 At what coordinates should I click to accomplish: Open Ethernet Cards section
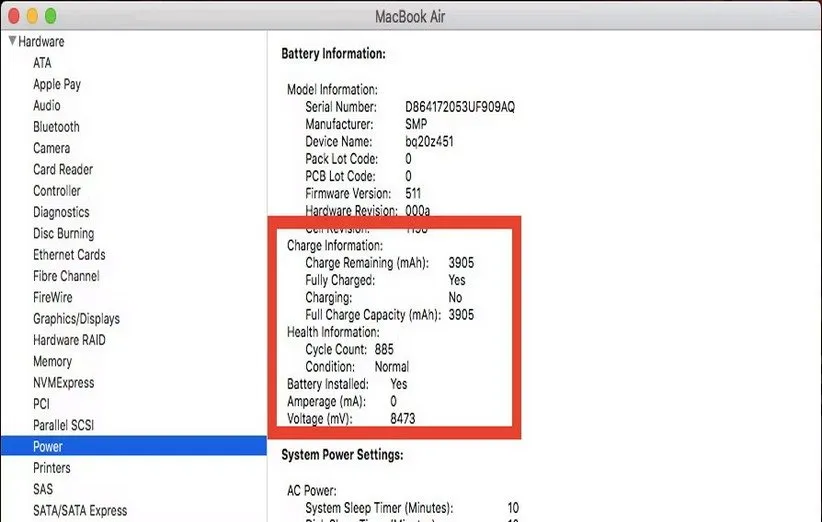point(69,255)
